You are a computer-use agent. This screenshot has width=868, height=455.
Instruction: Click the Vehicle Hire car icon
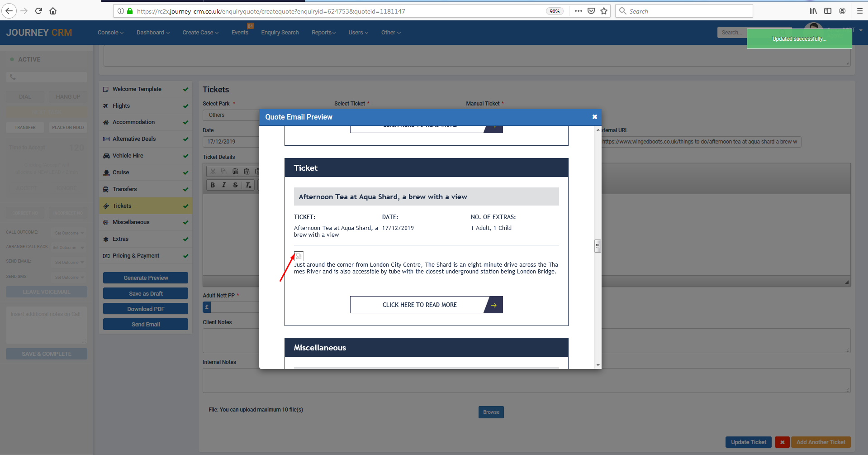(106, 156)
